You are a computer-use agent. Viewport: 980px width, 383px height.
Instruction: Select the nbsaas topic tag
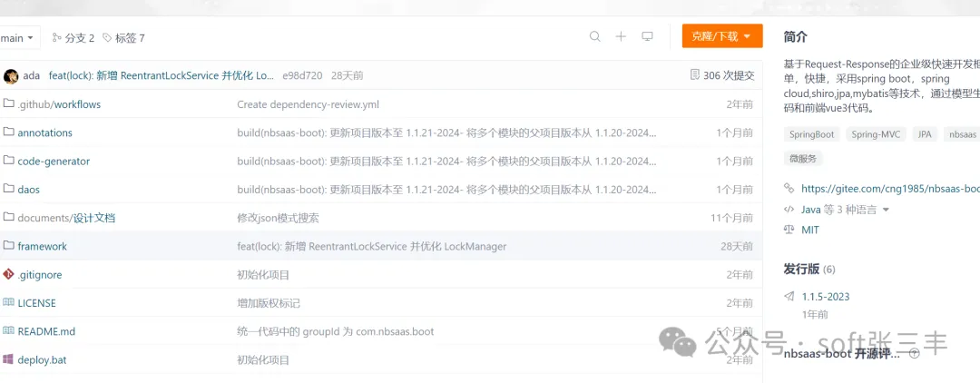(961, 133)
